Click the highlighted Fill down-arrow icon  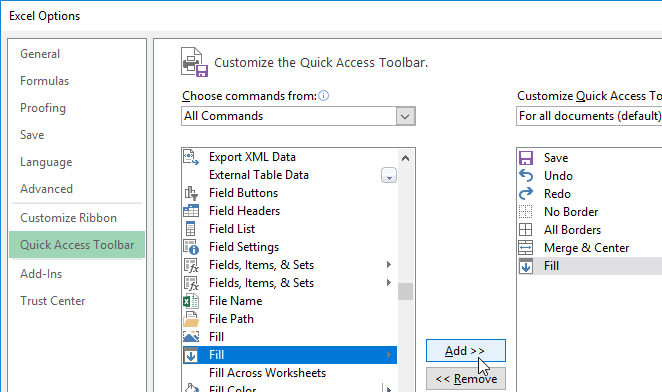pos(191,355)
